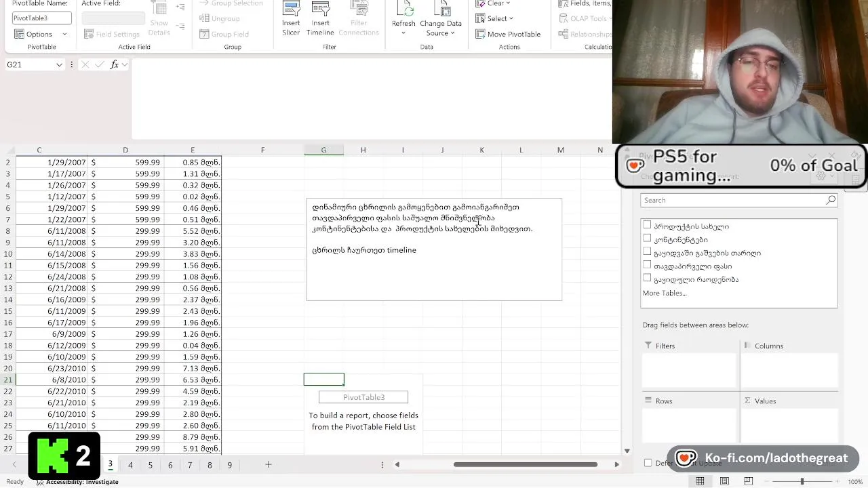Click vertical scrollbar down arrow
The image size is (868, 488).
(x=627, y=451)
